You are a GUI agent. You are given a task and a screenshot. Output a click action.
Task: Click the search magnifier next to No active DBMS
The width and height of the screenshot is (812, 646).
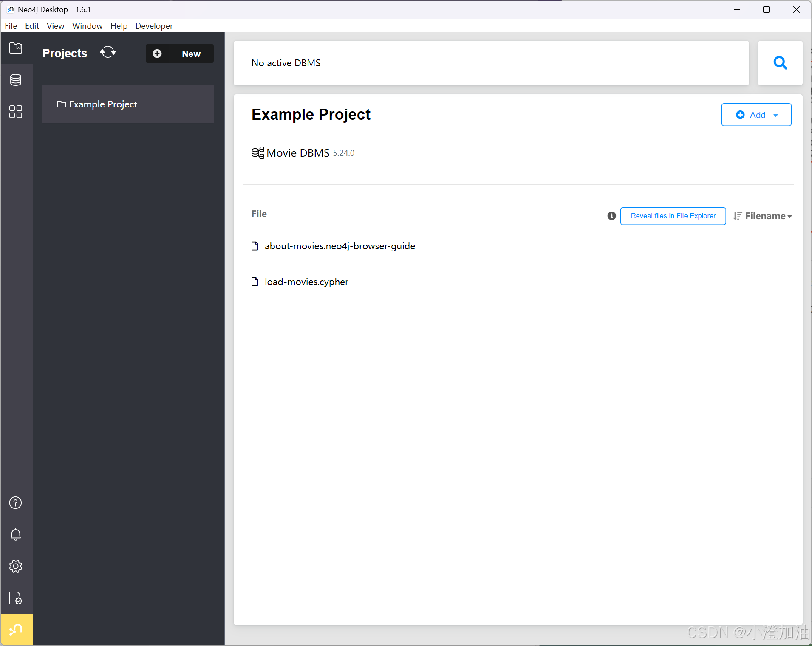780,63
